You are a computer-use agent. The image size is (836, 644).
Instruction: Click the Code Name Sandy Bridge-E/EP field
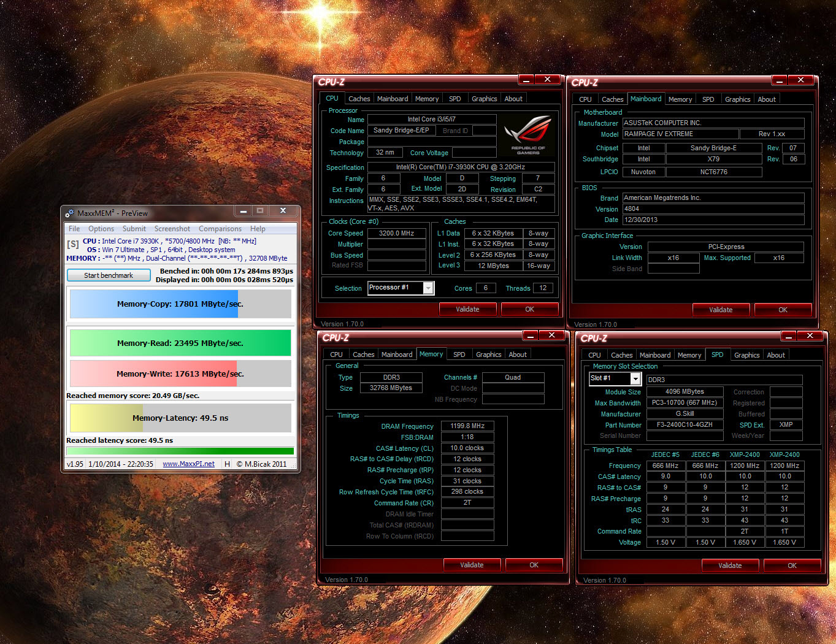point(401,130)
